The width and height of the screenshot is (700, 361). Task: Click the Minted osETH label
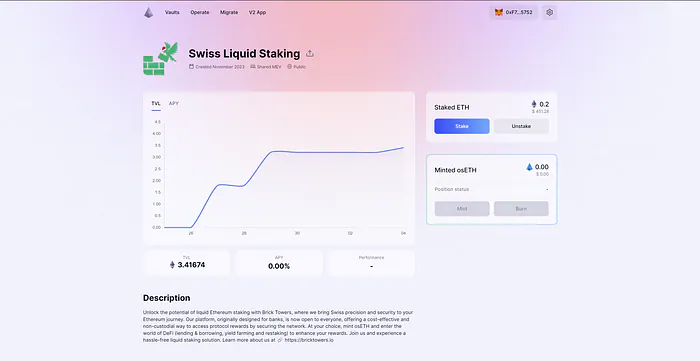455,170
